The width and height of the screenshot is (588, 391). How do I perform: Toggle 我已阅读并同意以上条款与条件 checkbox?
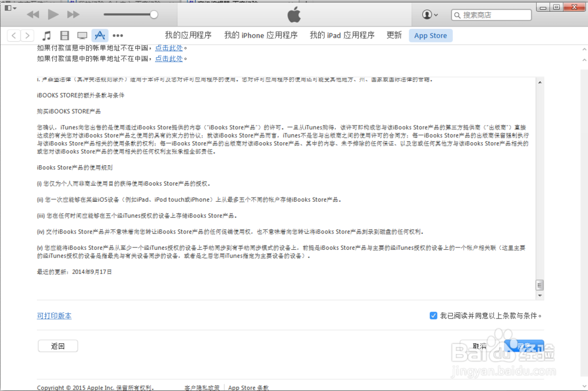click(433, 316)
